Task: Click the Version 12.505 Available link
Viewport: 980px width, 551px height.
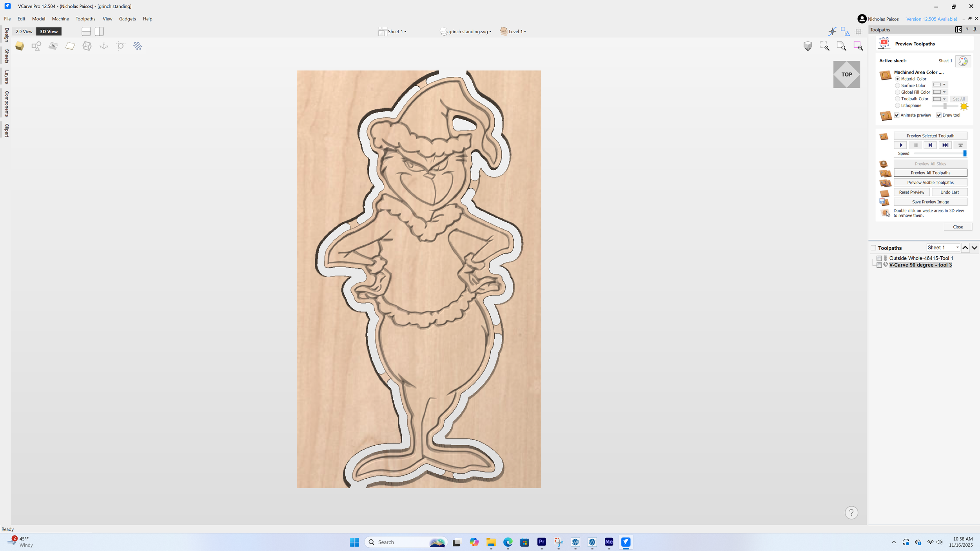Action: (x=931, y=19)
